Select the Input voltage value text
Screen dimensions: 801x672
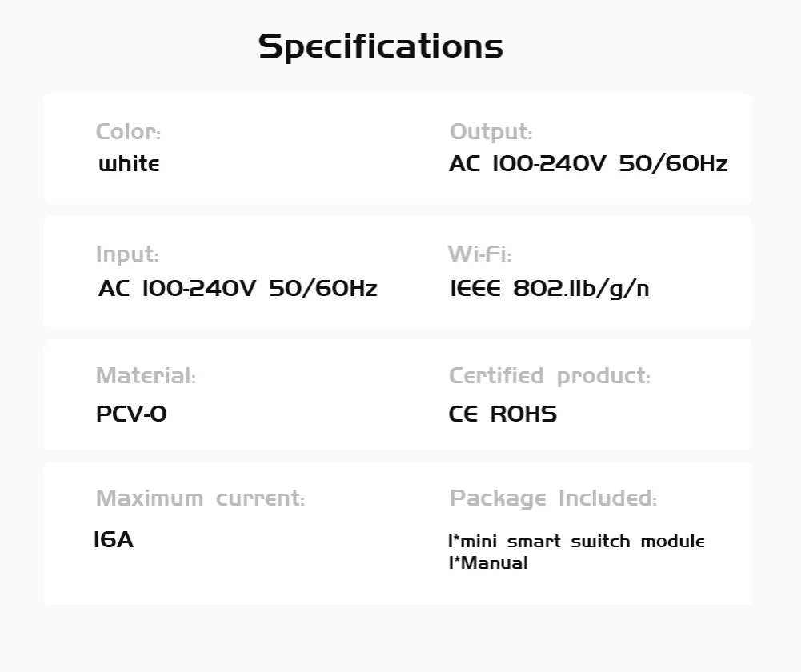coord(238,288)
